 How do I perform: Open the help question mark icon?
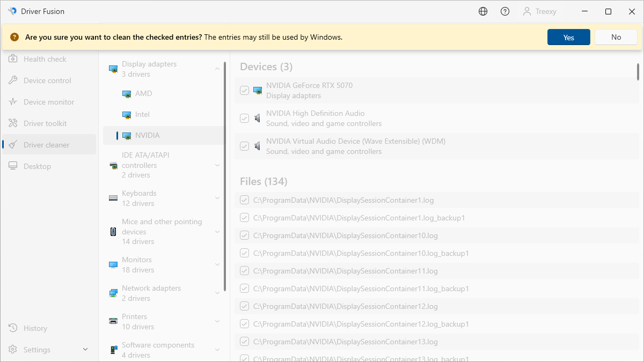[505, 11]
